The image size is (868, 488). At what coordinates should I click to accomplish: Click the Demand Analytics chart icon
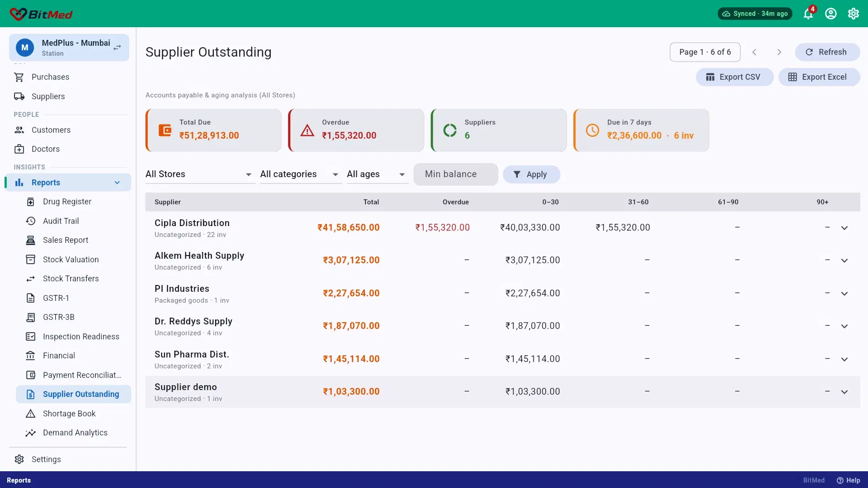point(30,433)
